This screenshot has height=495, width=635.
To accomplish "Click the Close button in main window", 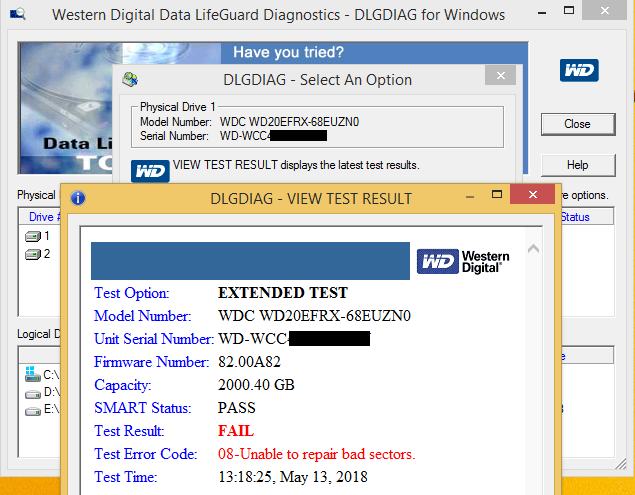I will tap(578, 124).
